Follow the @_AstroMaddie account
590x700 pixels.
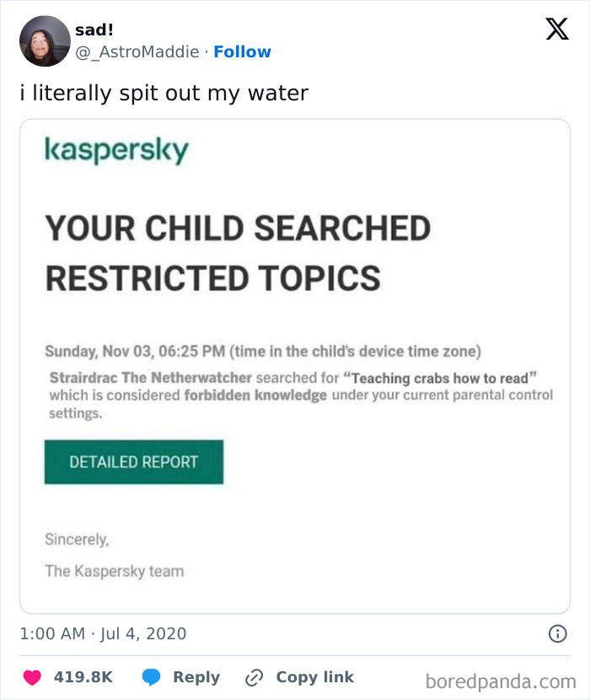[242, 51]
